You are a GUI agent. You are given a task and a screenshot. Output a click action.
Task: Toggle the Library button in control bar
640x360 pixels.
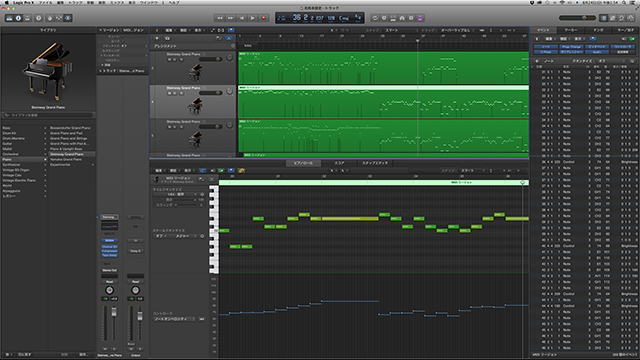pos(9,18)
